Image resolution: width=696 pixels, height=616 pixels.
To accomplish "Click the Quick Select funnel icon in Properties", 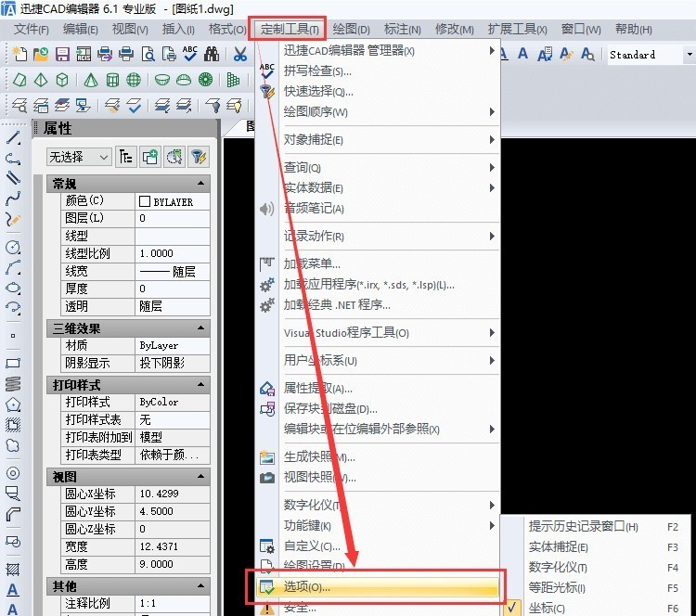I will [x=199, y=157].
